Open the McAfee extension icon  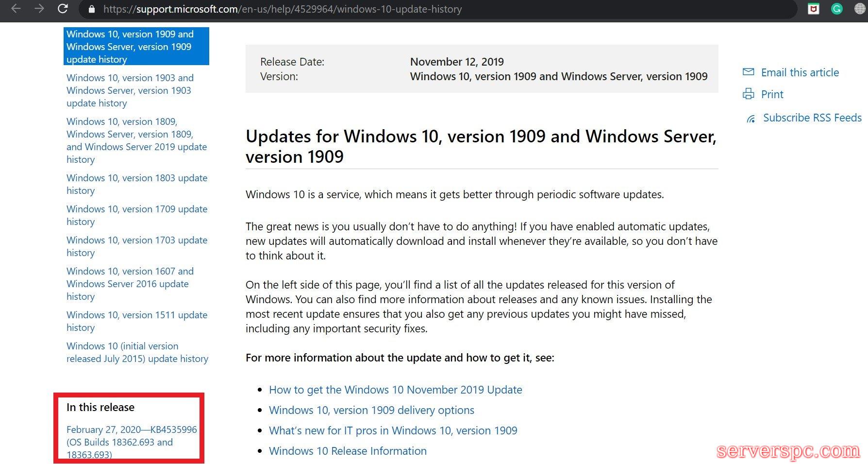tap(814, 9)
